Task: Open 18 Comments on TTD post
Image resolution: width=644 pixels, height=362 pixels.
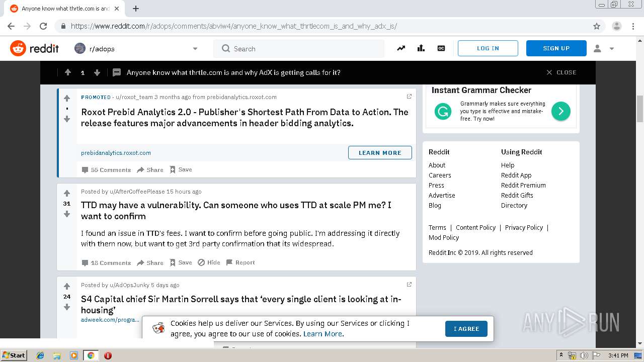Action: point(106,263)
